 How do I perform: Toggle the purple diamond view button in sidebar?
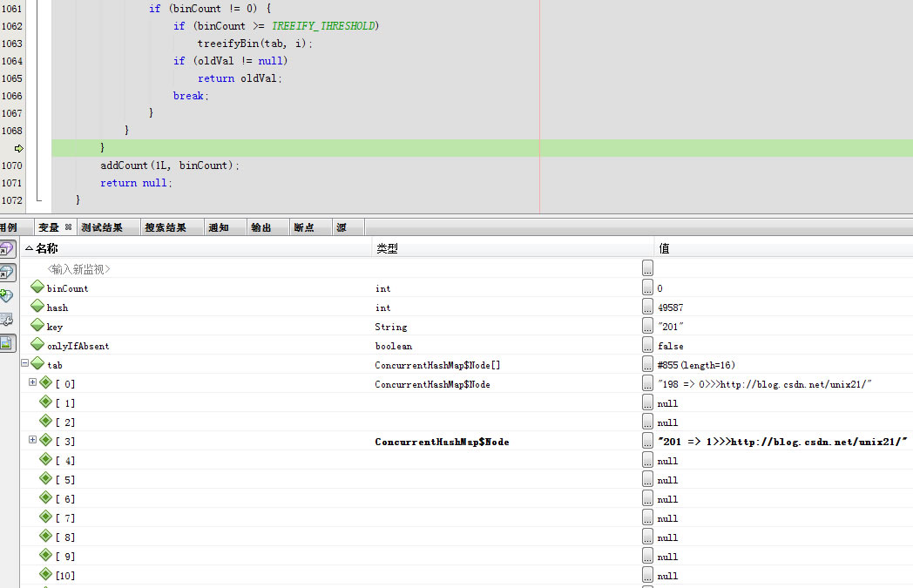tap(7, 248)
